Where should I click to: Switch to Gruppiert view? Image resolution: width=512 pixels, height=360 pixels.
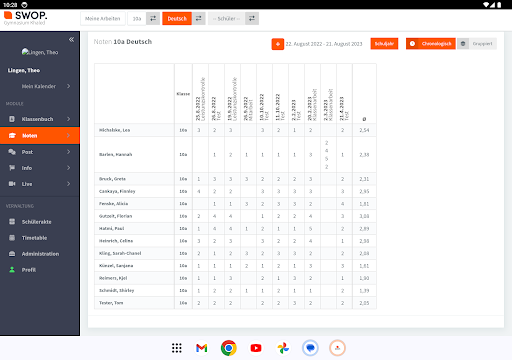[477, 44]
